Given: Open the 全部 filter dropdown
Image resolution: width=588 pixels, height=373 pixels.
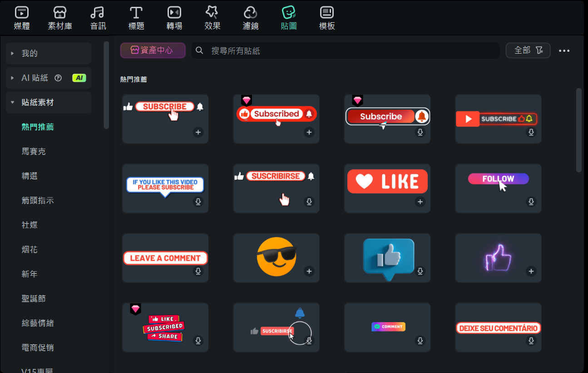Looking at the screenshot, I should 528,50.
